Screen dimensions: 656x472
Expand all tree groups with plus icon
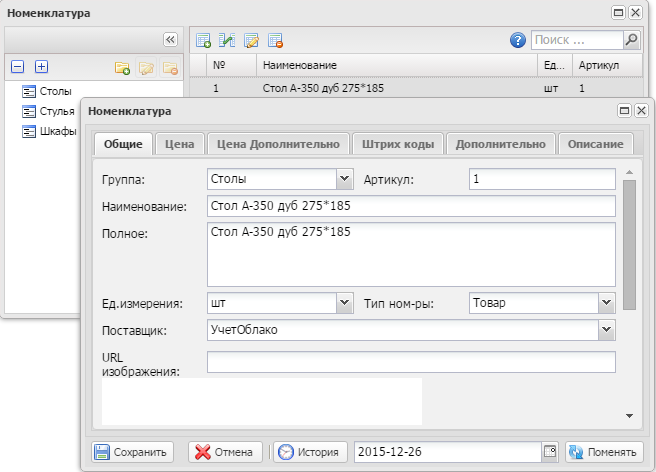point(41,67)
